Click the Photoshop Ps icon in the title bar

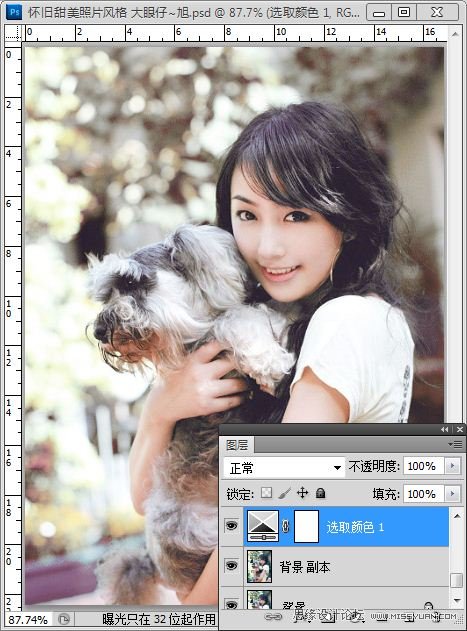pos(14,12)
